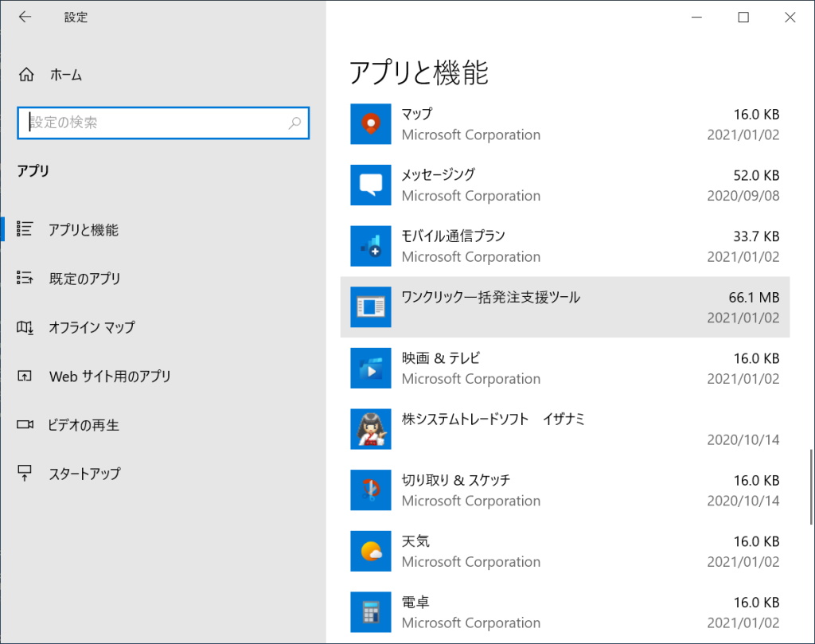Image resolution: width=815 pixels, height=644 pixels.
Task: Maximize the settings window
Action: pyautogui.click(x=743, y=18)
